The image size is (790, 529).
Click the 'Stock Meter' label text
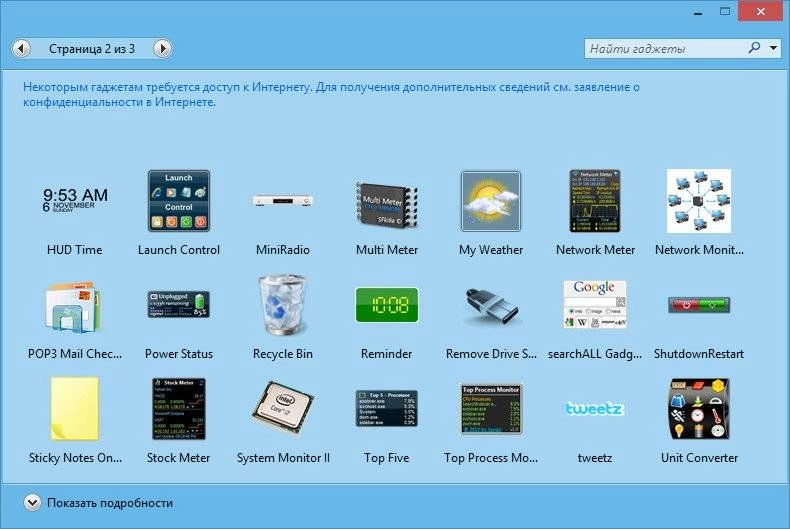coord(178,457)
